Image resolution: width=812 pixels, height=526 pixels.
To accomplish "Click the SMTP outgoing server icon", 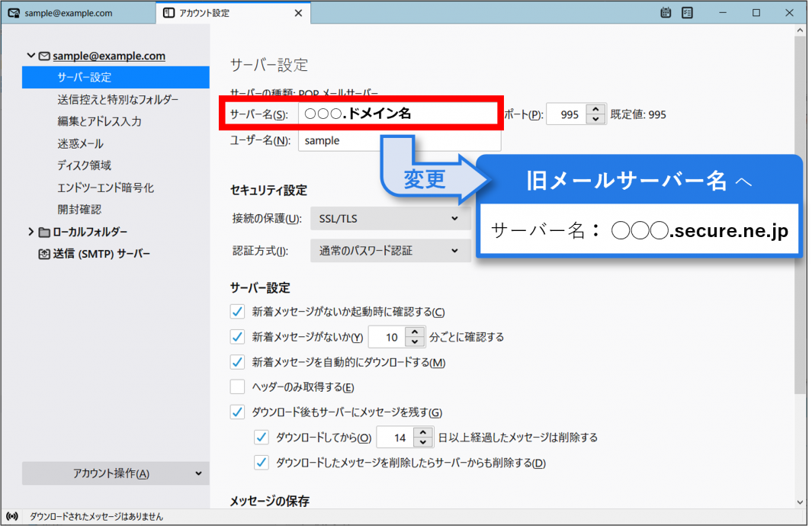I will [x=43, y=254].
